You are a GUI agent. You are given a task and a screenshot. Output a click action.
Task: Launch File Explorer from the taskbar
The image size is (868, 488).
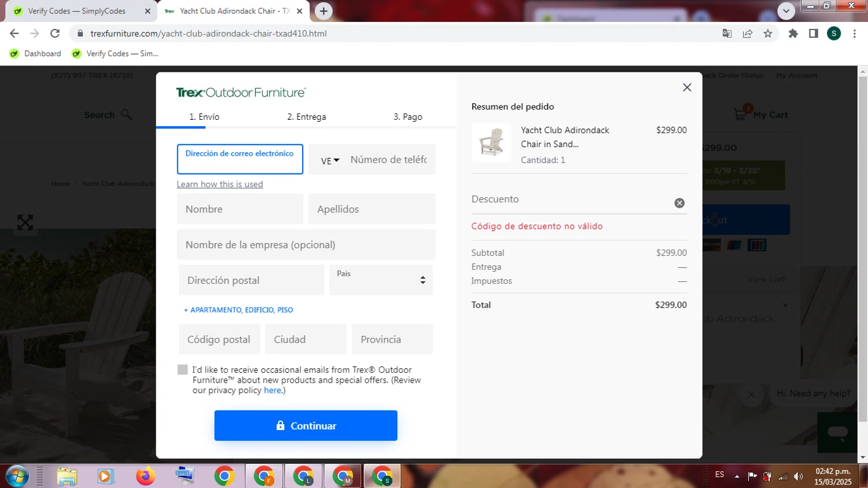[67, 476]
